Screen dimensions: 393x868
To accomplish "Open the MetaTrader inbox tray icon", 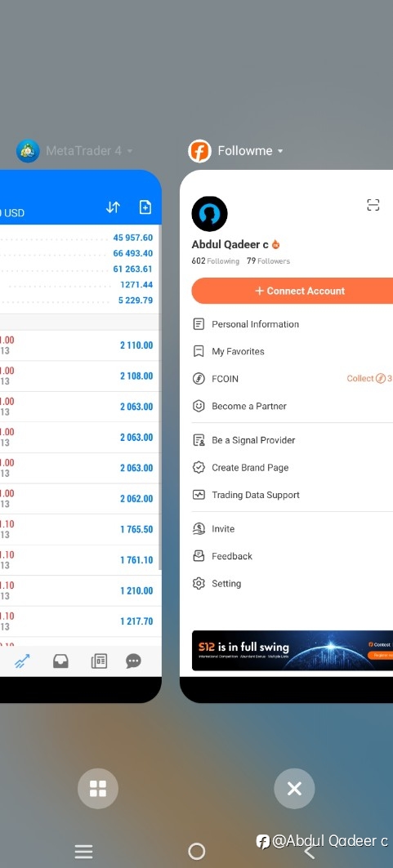I will click(x=60, y=661).
